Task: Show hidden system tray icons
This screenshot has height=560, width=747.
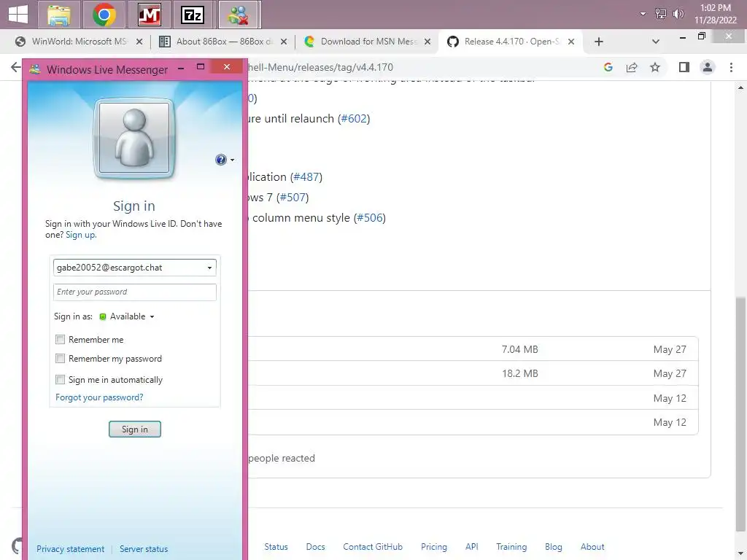Action: point(643,14)
